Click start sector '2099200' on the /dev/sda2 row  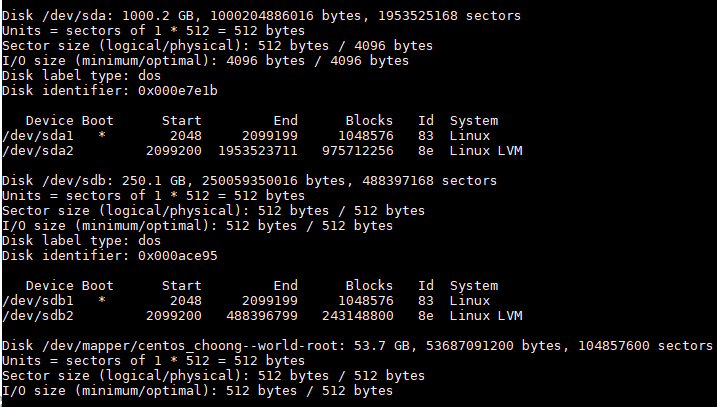(x=174, y=151)
